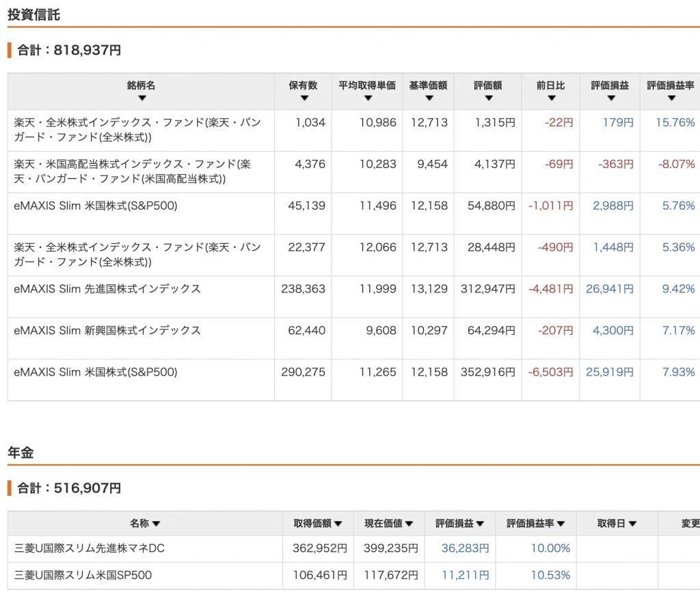Sort investment trusts by 評価損益 arrow
The height and width of the screenshot is (606, 700).
tap(611, 98)
